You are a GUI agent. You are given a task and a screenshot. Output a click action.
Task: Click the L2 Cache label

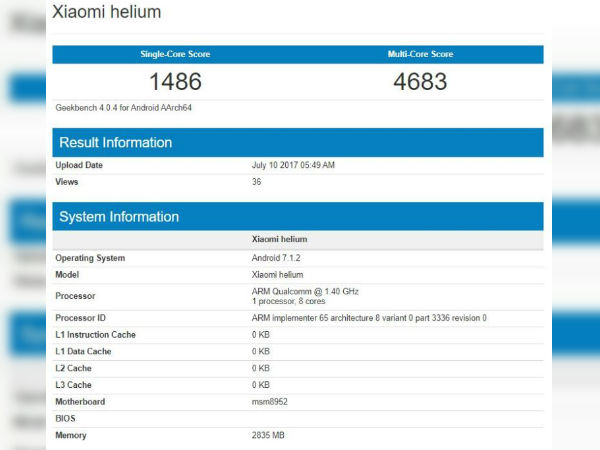[73, 368]
